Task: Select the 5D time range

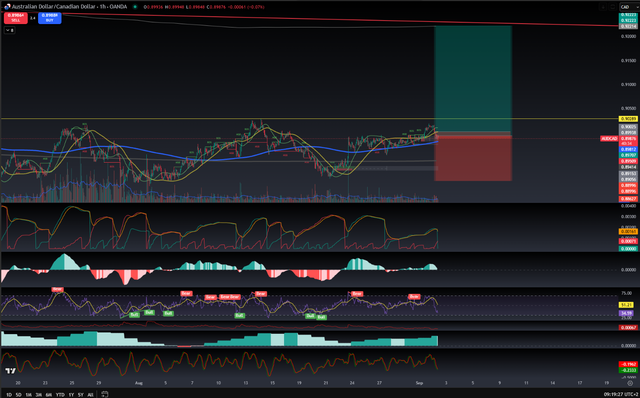Action: 18,394
